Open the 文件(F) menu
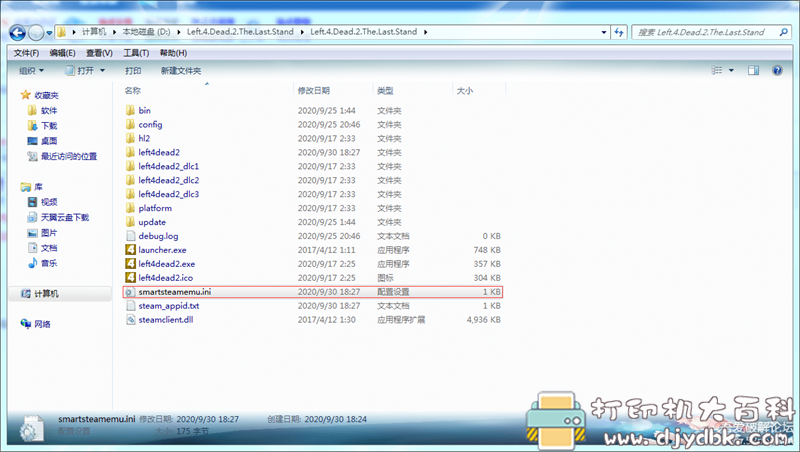This screenshot has height=452, width=800. coord(26,53)
